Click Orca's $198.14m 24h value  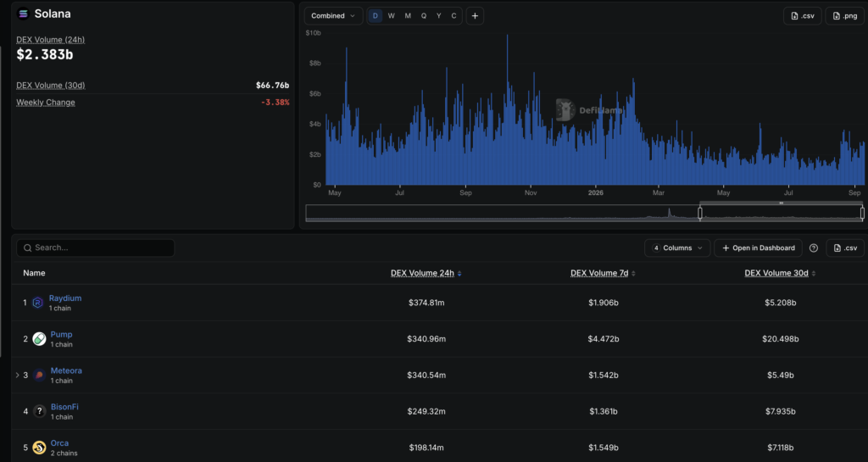(426, 447)
